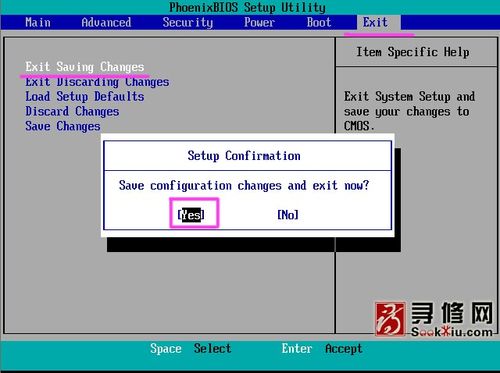Click the 'Save configuration changes and exit now?' message
The image size is (500, 373).
click(x=244, y=185)
